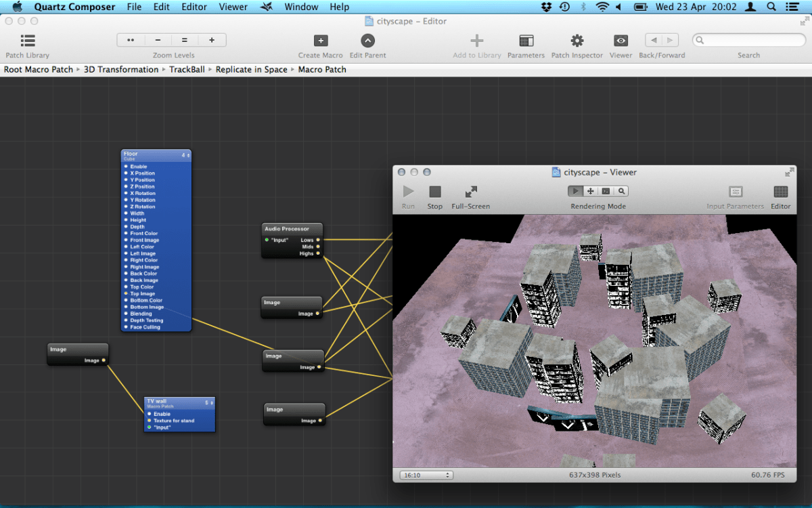The width and height of the screenshot is (812, 508).
Task: Select the move rendering mode button
Action: click(x=591, y=192)
